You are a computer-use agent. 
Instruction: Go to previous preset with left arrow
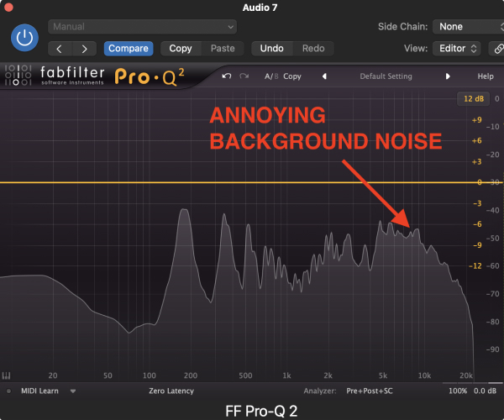(x=60, y=49)
